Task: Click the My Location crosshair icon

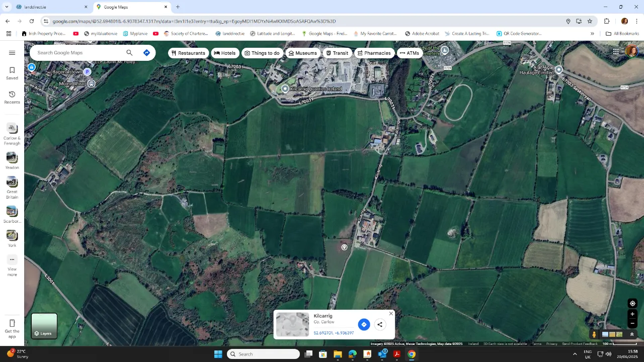Action: (x=632, y=303)
